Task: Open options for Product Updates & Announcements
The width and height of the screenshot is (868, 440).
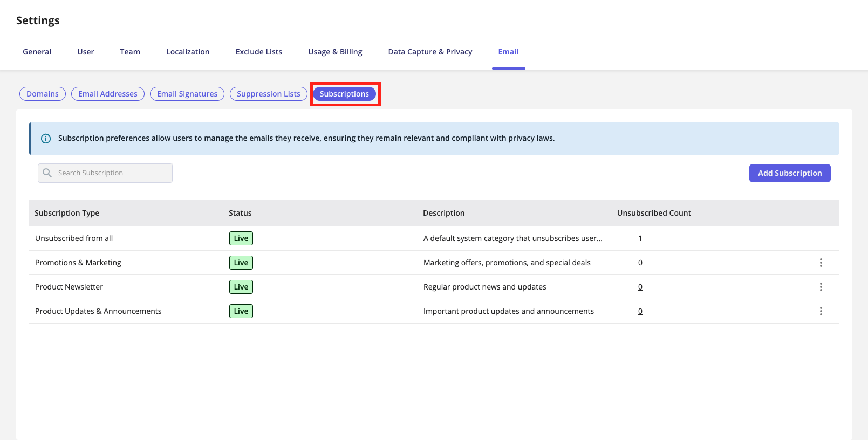Action: 821,311
